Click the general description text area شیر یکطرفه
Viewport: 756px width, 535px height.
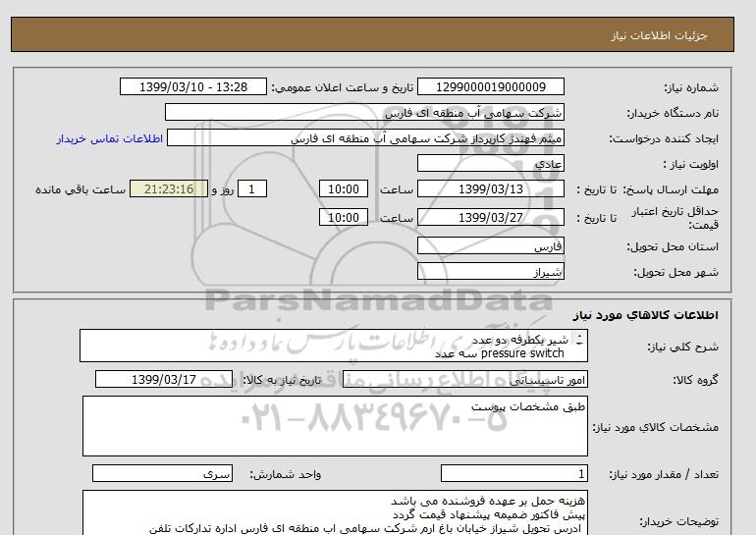click(x=334, y=346)
